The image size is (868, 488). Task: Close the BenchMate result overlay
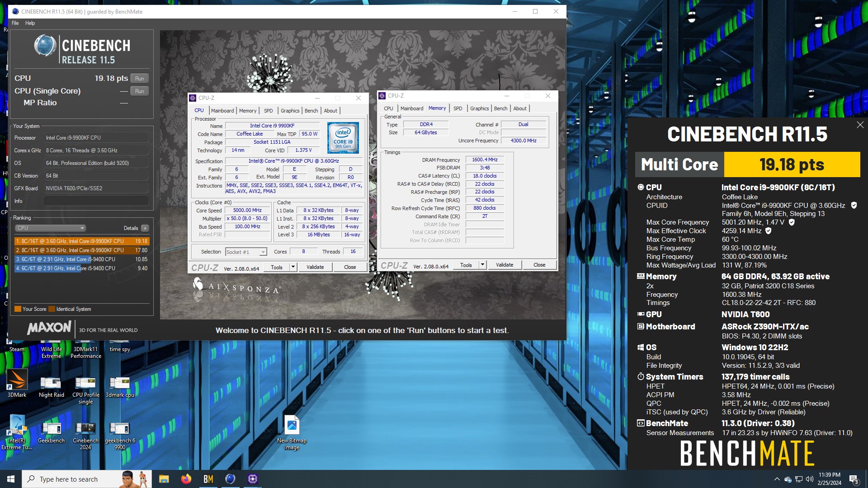point(860,125)
